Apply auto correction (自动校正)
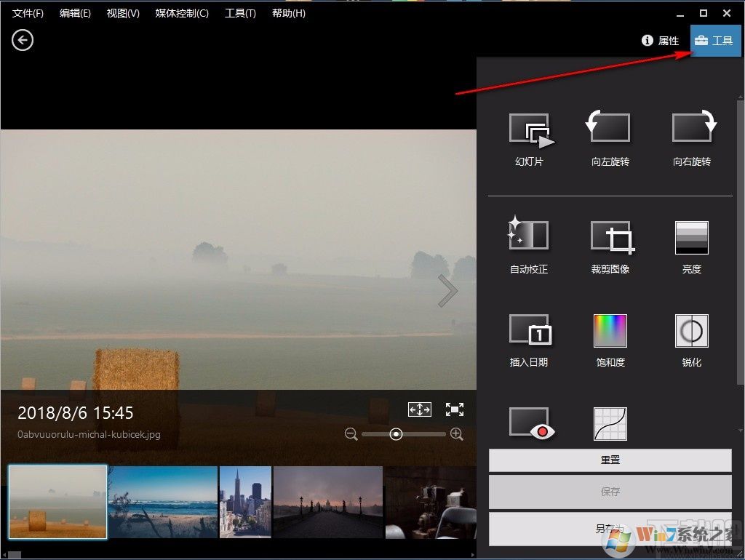Image resolution: width=745 pixels, height=560 pixels. pyautogui.click(x=528, y=245)
